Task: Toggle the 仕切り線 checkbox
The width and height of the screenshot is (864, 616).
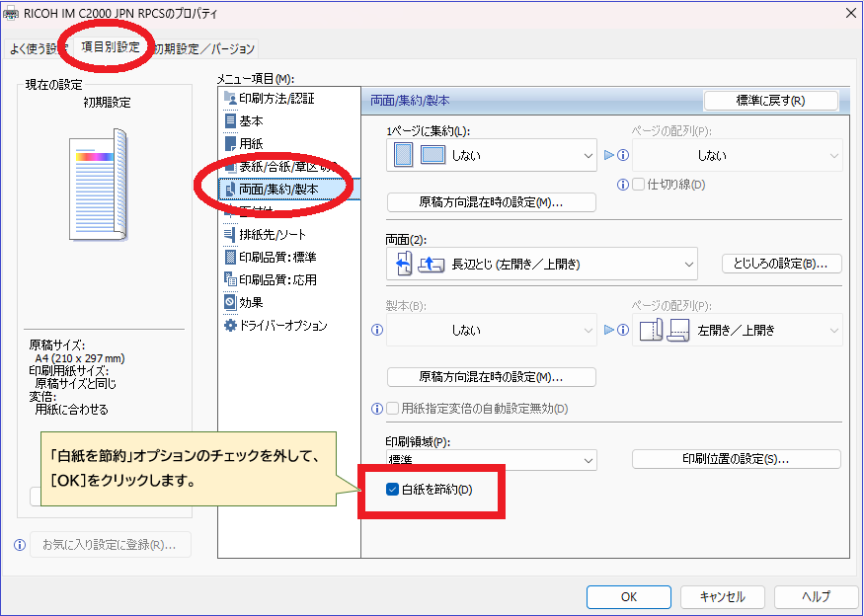Action: [x=639, y=184]
